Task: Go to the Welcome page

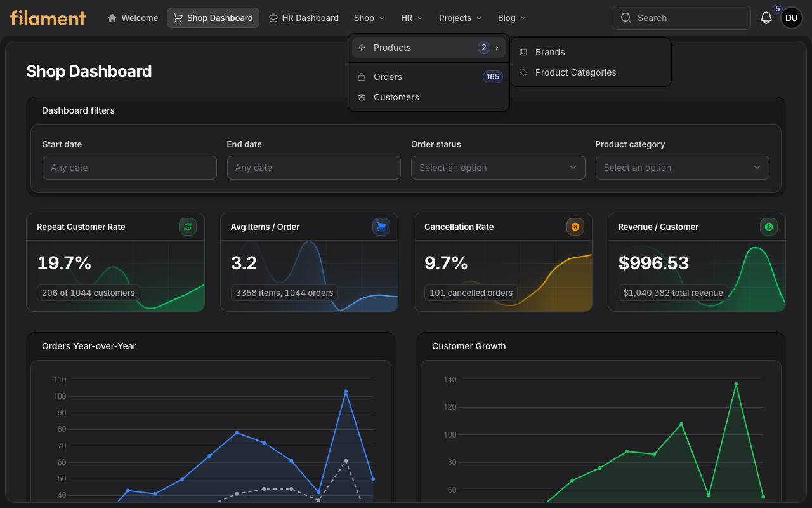Action: pos(133,18)
